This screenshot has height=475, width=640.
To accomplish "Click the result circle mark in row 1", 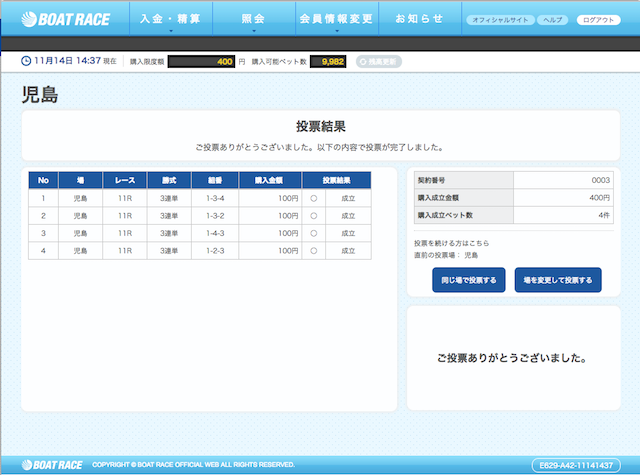I will click(313, 198).
